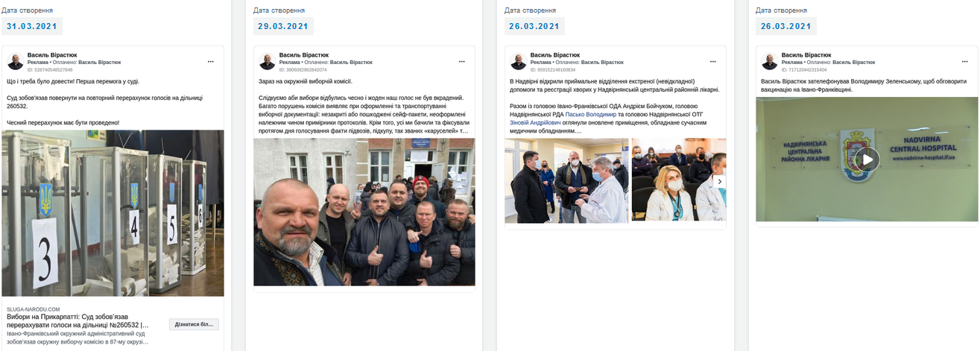Select the 29.03.2021 date badge

283,26
